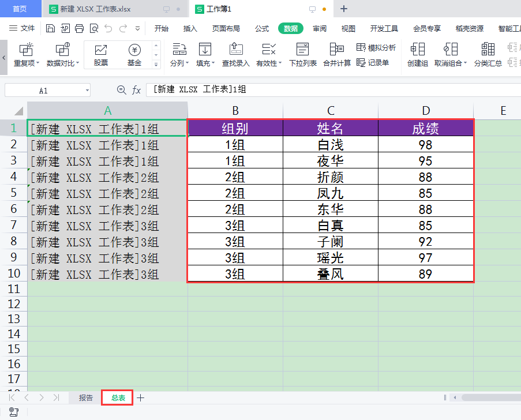This screenshot has width=521, height=420.
Task: Open the 记录单 record form
Action: [x=373, y=62]
